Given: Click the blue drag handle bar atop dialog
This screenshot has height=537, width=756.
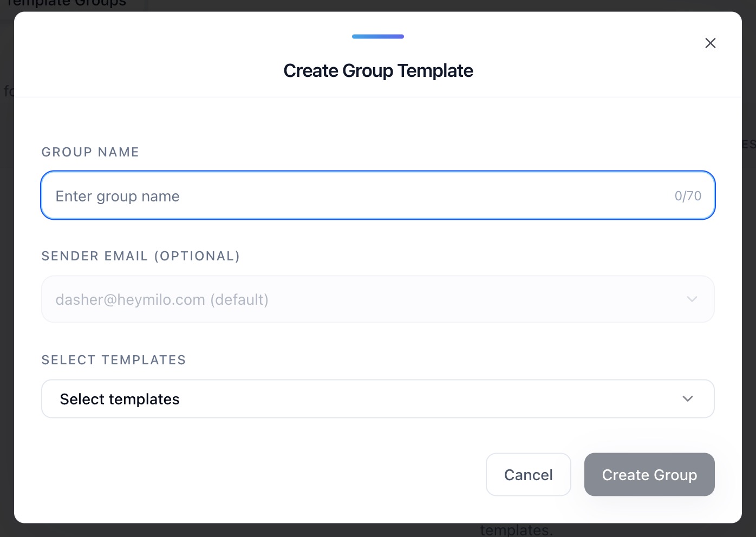Looking at the screenshot, I should click(377, 36).
